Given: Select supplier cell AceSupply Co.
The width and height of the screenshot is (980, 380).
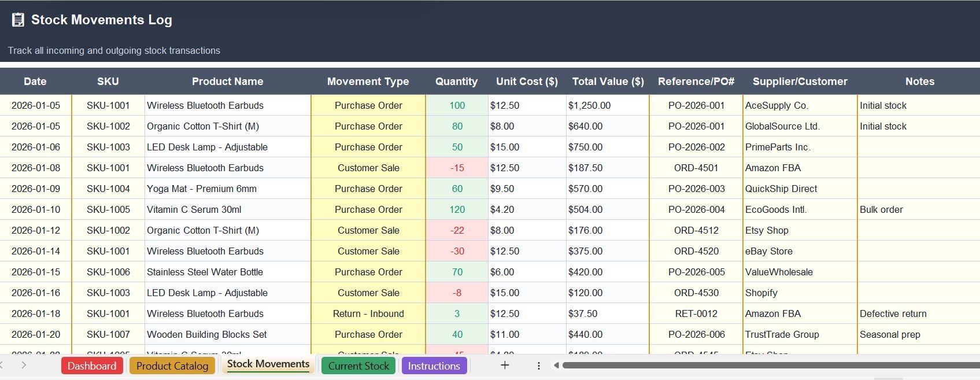Looking at the screenshot, I should click(x=800, y=105).
